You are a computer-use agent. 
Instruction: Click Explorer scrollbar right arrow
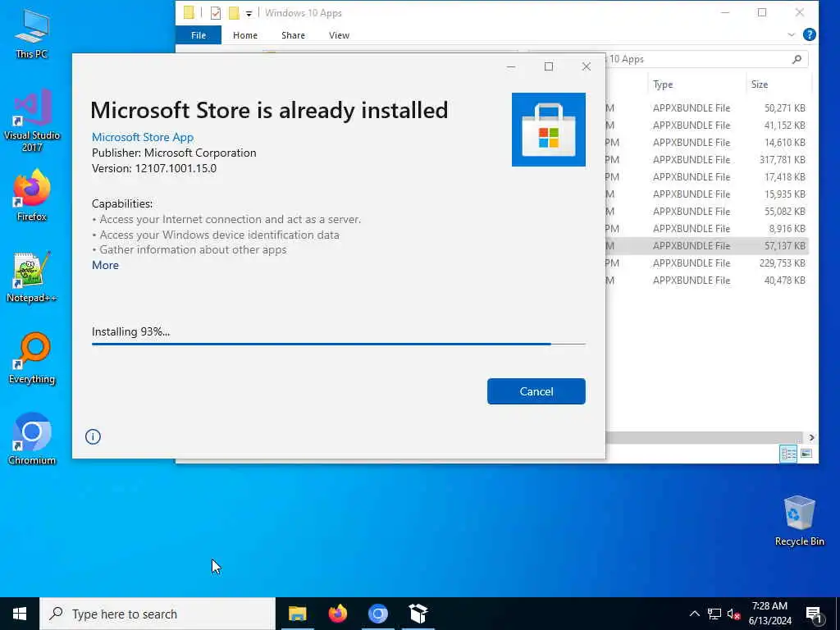811,438
